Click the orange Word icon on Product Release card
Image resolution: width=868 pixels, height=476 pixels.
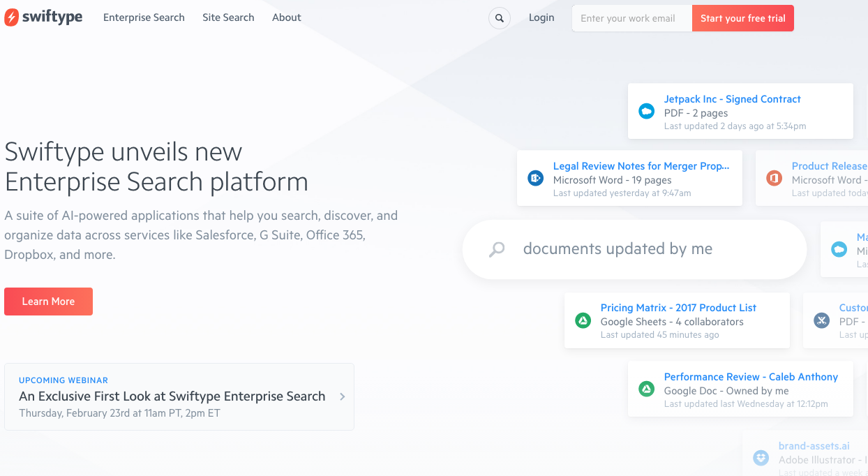[x=773, y=178]
